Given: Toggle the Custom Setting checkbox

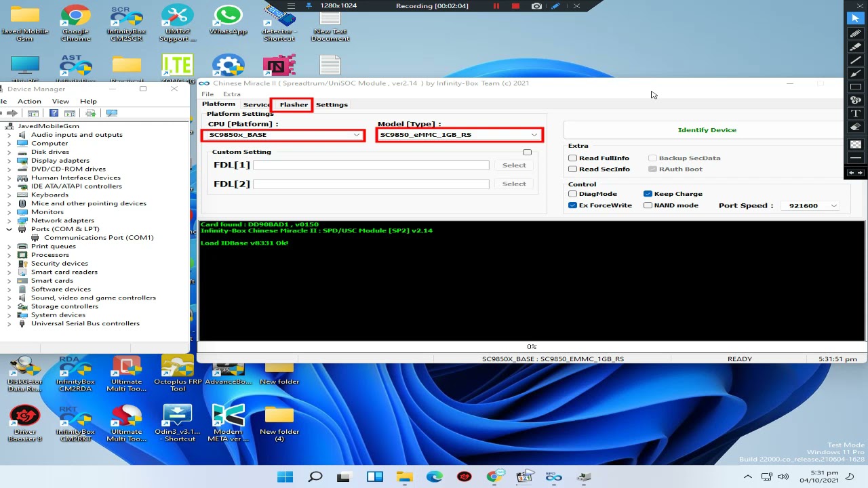Looking at the screenshot, I should pyautogui.click(x=527, y=152).
